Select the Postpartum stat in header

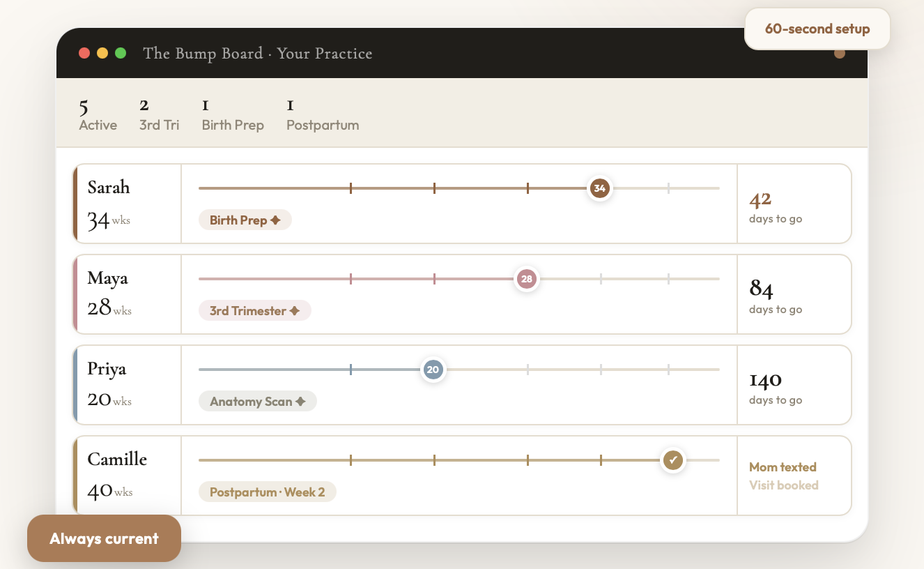point(323,115)
